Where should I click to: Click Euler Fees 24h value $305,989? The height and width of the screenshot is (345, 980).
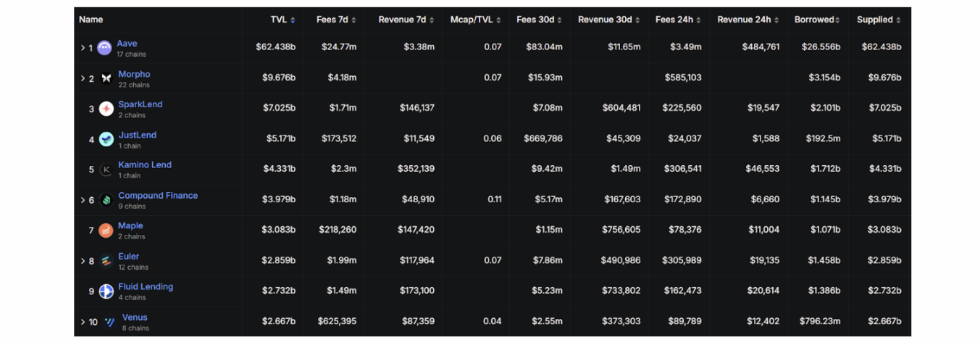coord(682,260)
